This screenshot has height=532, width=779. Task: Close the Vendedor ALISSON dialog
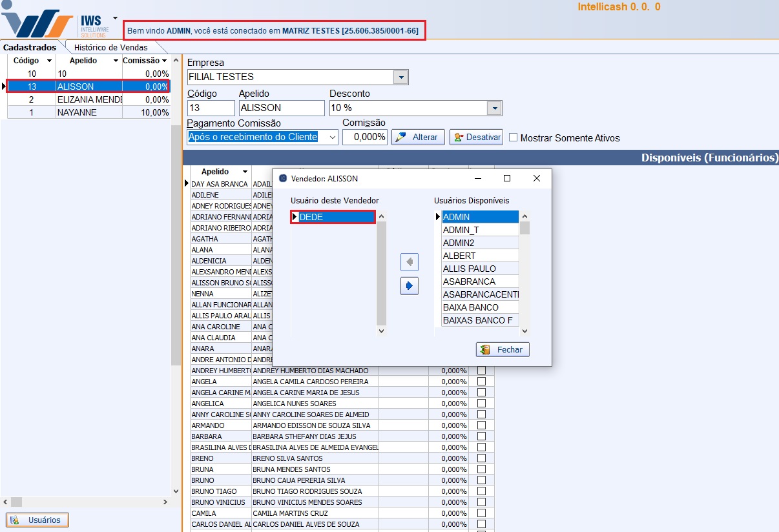[537, 179]
